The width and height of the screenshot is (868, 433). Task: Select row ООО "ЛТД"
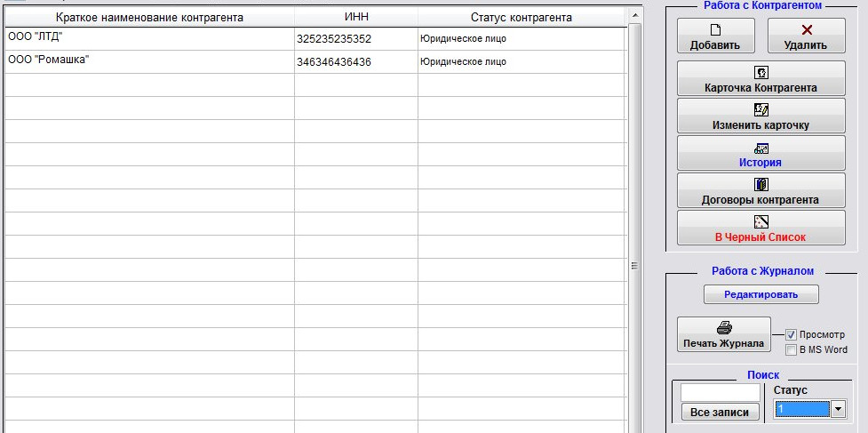pos(315,39)
